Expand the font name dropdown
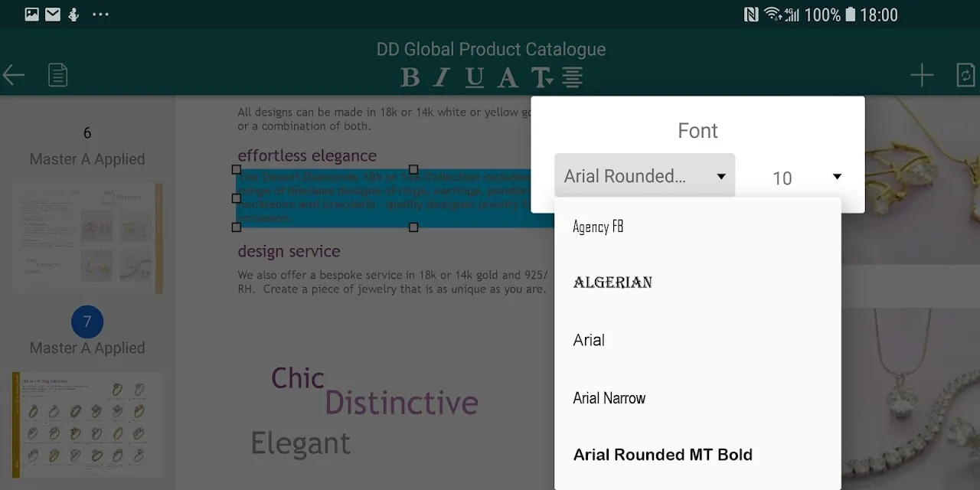Viewport: 980px width, 490px height. pos(644,176)
